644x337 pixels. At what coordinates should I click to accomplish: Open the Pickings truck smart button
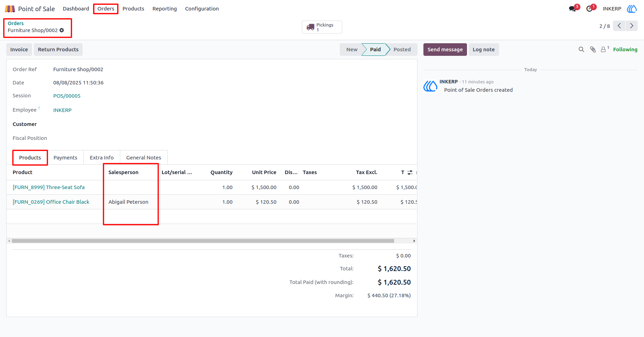point(322,27)
